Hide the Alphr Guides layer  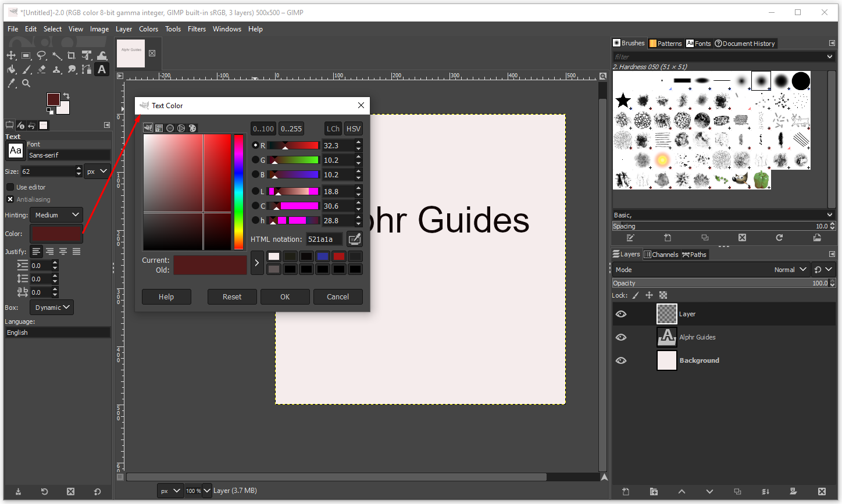tap(621, 337)
